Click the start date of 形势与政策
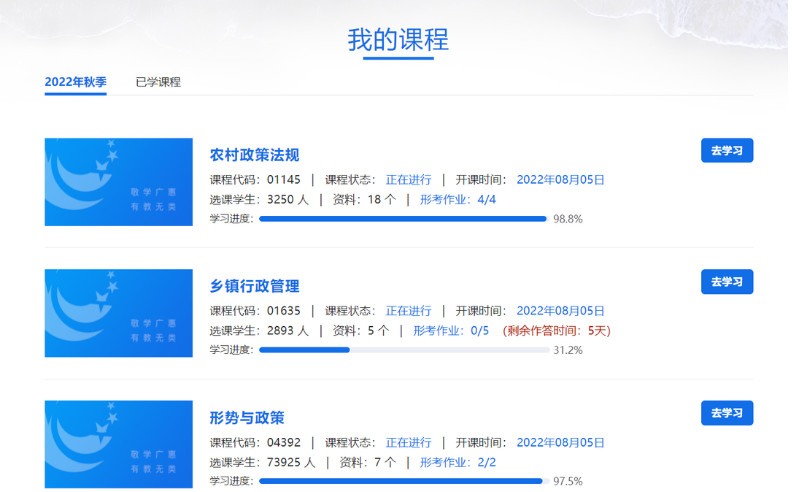792x492 pixels. 560,442
